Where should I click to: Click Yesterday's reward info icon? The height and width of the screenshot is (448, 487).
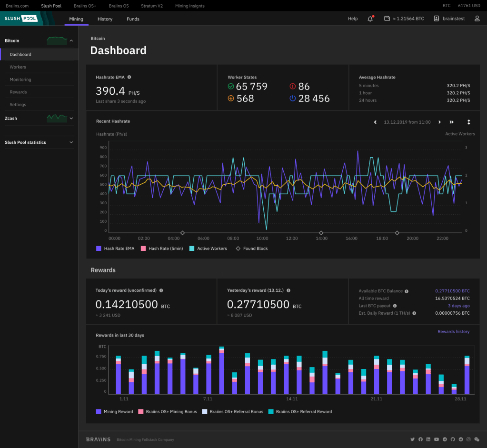click(288, 290)
